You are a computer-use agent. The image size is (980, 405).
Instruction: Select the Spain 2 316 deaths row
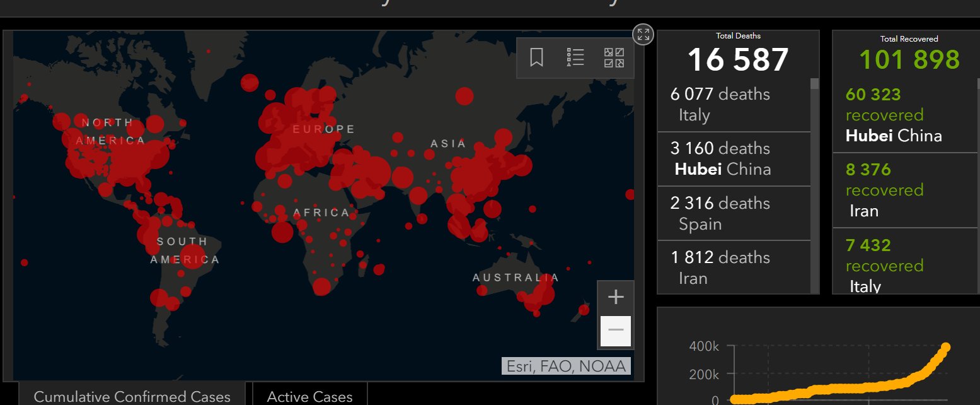pos(734,213)
